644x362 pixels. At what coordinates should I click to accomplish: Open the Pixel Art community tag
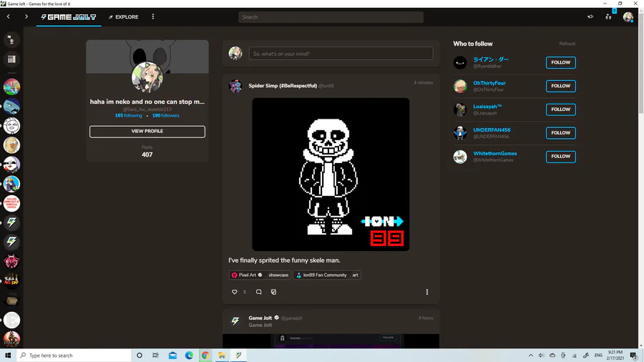247,275
